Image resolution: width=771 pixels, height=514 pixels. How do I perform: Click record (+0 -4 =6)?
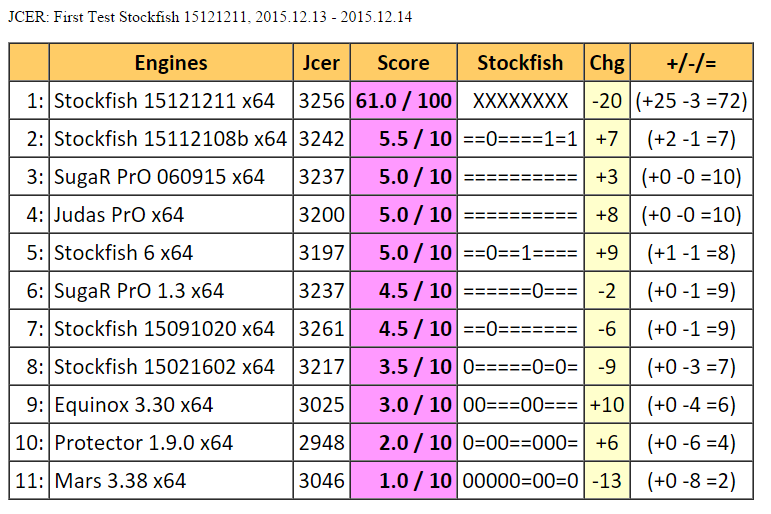click(691, 405)
